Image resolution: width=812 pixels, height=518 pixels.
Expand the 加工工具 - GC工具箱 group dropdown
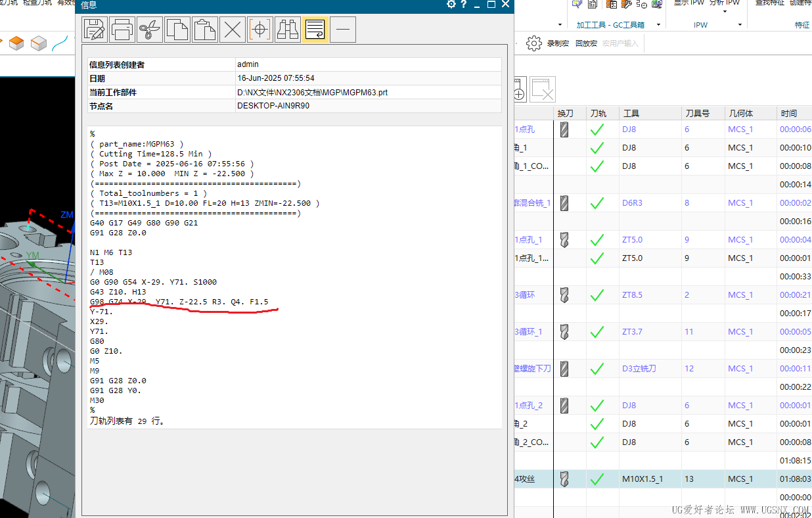tap(658, 25)
